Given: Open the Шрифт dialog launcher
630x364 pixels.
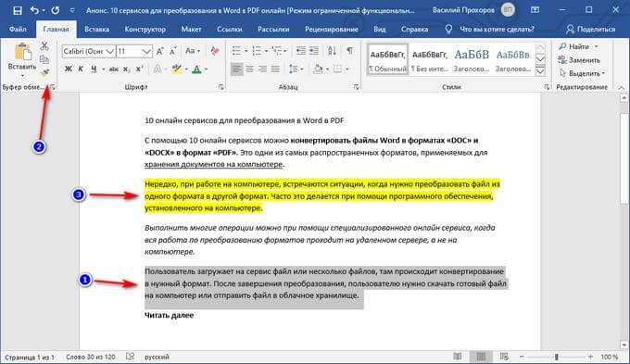Looking at the screenshot, I should coord(220,87).
